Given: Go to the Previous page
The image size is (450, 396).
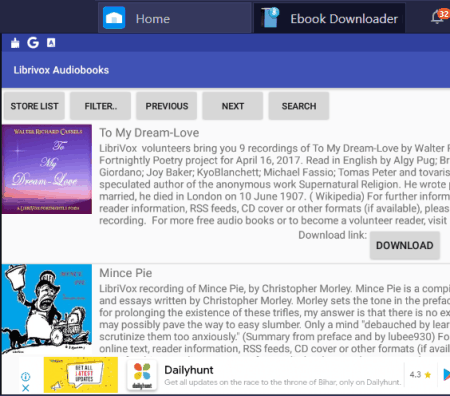Looking at the screenshot, I should tap(166, 106).
